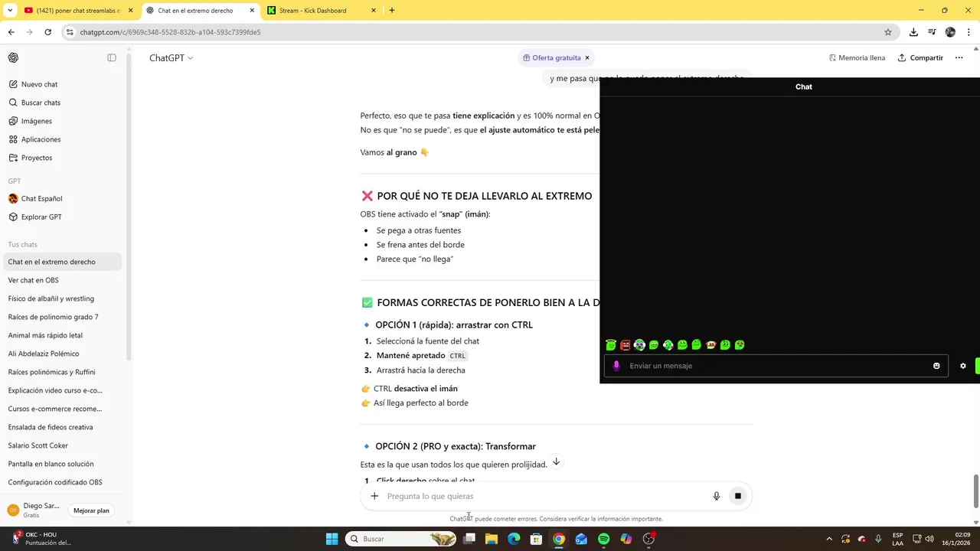
Task: Switch to the YouTube streamlabs chat tab
Action: [x=79, y=11]
